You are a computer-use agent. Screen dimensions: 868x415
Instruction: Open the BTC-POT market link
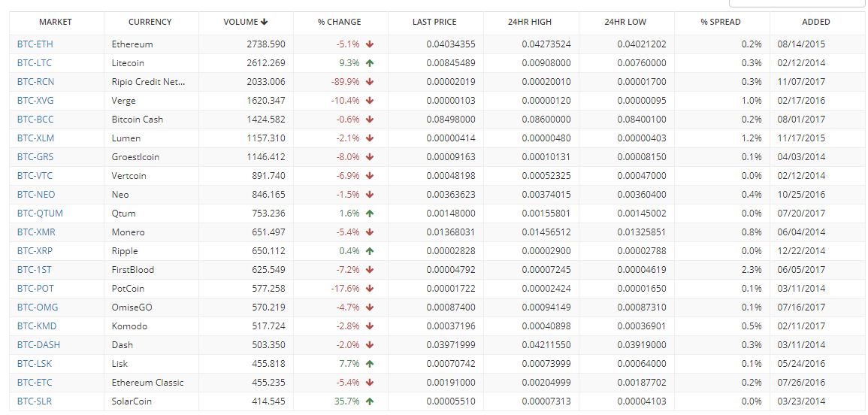pyautogui.click(x=35, y=289)
